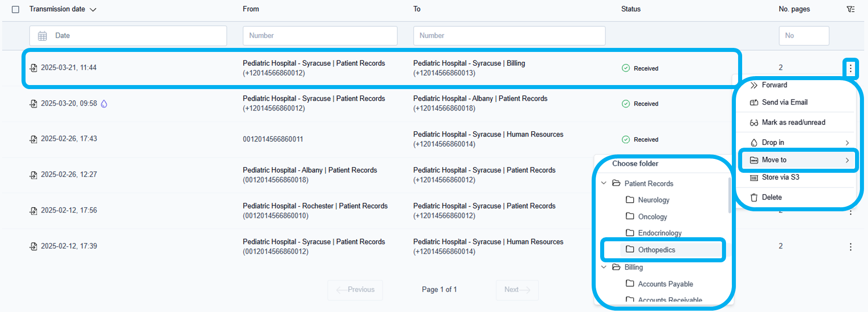Select the Orthopedics folder
Screen dimensions: 868x312
point(656,250)
